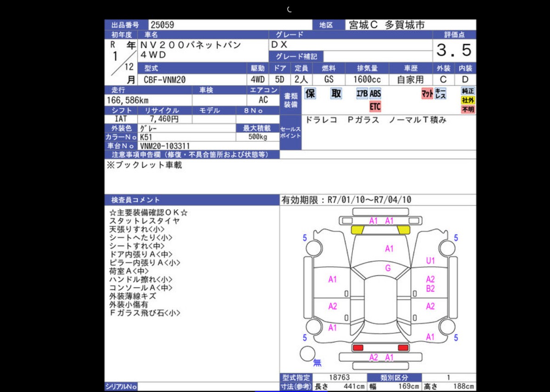Click the blue 無 spare tire mark

[317, 363]
